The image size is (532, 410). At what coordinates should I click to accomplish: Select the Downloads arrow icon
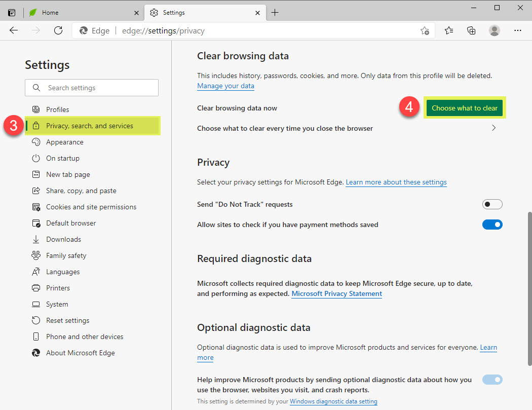tap(35, 239)
